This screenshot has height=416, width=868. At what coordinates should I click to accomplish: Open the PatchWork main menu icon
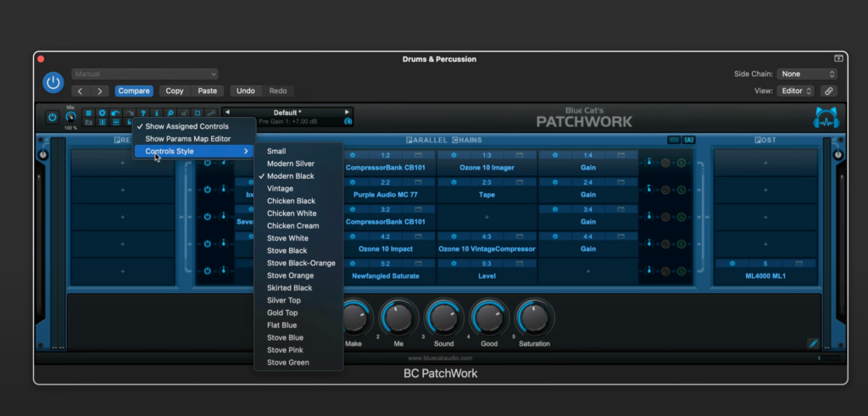pos(88,113)
